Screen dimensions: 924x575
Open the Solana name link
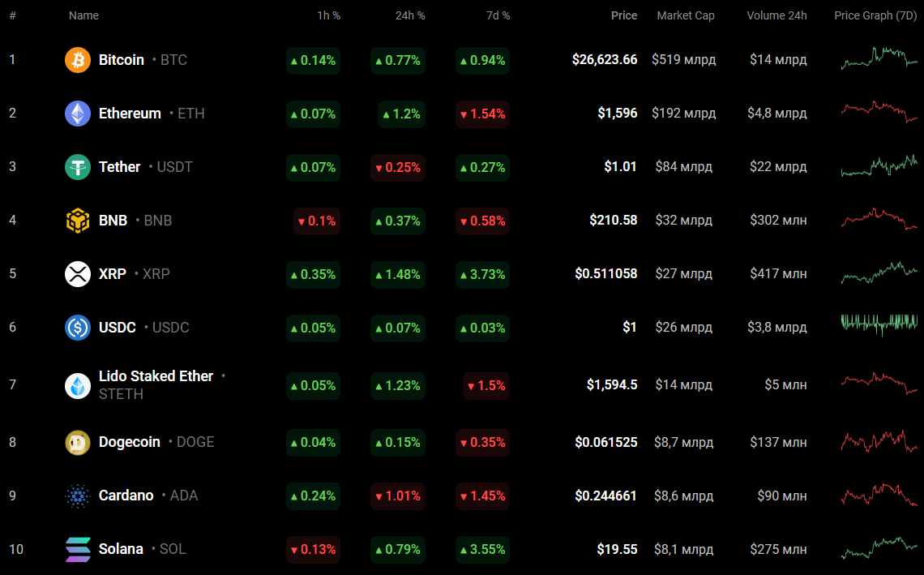tap(121, 549)
